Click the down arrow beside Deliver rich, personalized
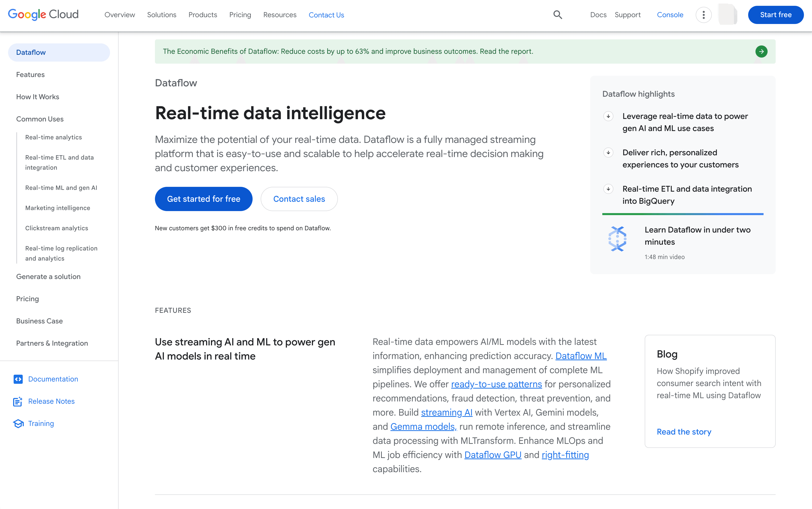 click(608, 152)
